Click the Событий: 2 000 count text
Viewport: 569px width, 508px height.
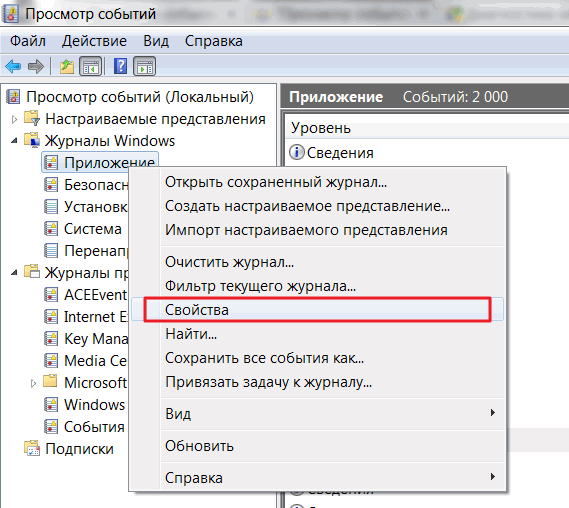455,97
